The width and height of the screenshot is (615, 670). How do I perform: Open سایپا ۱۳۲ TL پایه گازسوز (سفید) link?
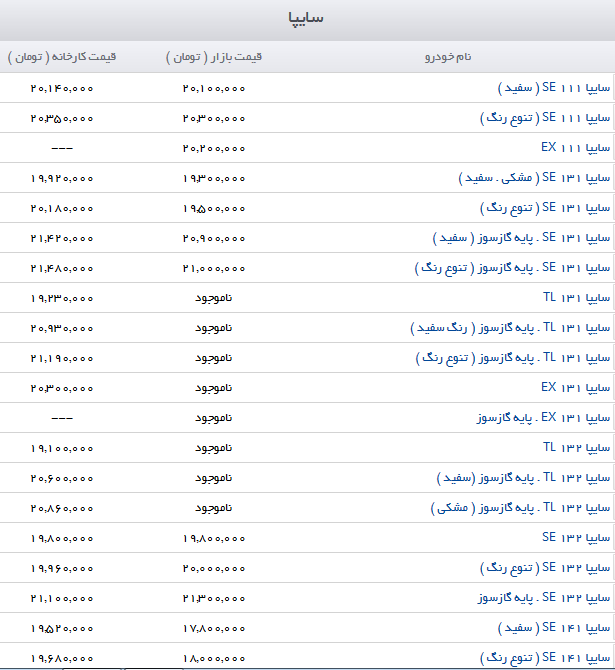point(523,478)
